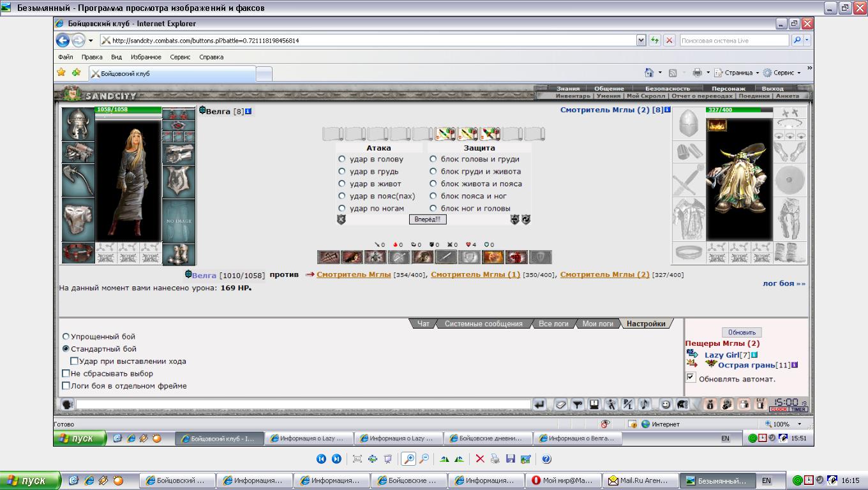Click the smiley emoticons icon

pyautogui.click(x=666, y=405)
